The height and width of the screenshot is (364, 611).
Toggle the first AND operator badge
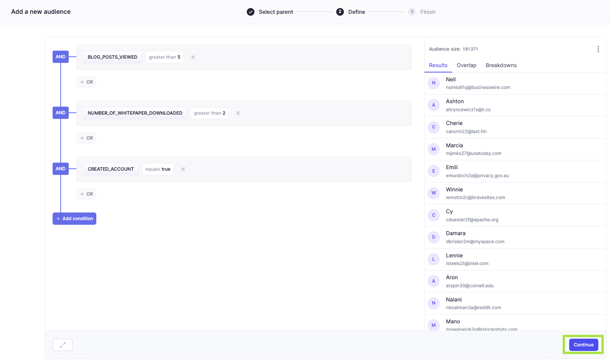tap(61, 57)
